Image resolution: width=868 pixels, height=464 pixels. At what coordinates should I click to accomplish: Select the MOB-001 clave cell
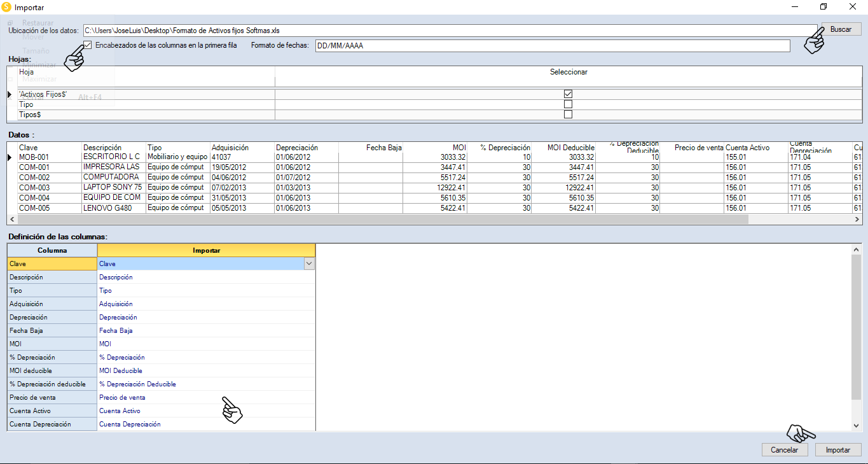coord(50,157)
